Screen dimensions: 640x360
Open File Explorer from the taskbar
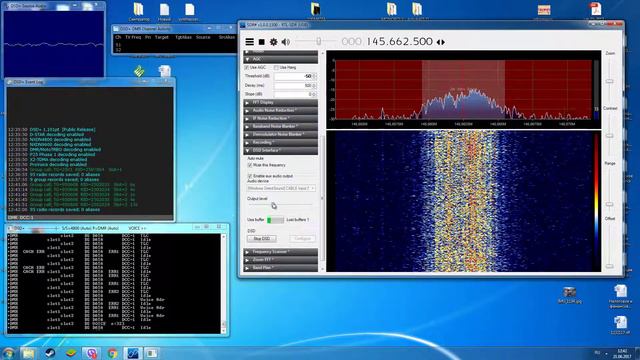coord(29,353)
